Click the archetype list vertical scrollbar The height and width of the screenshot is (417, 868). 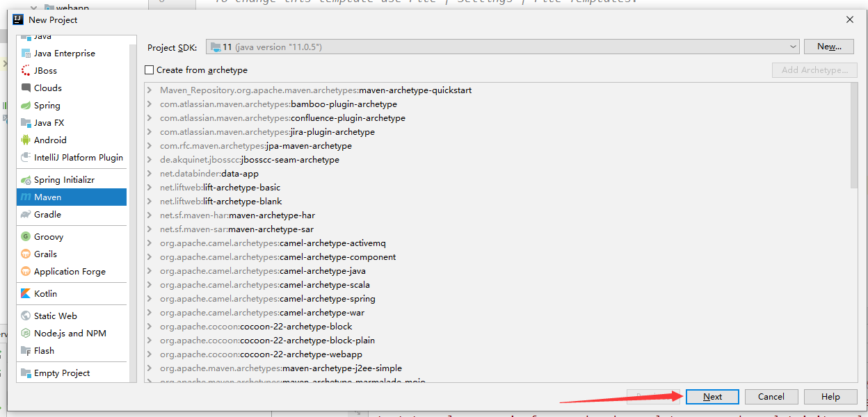click(x=854, y=136)
